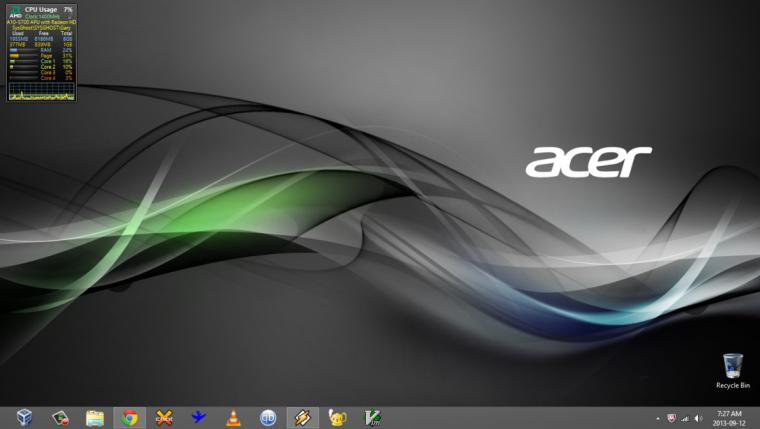The height and width of the screenshot is (429, 760).
Task: Click the Core 2 label in gadget
Action: tap(48, 67)
